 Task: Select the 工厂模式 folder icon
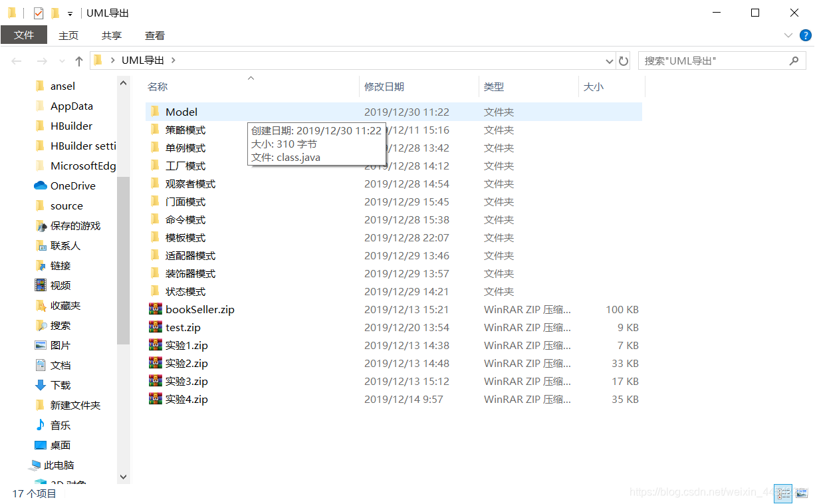155,166
